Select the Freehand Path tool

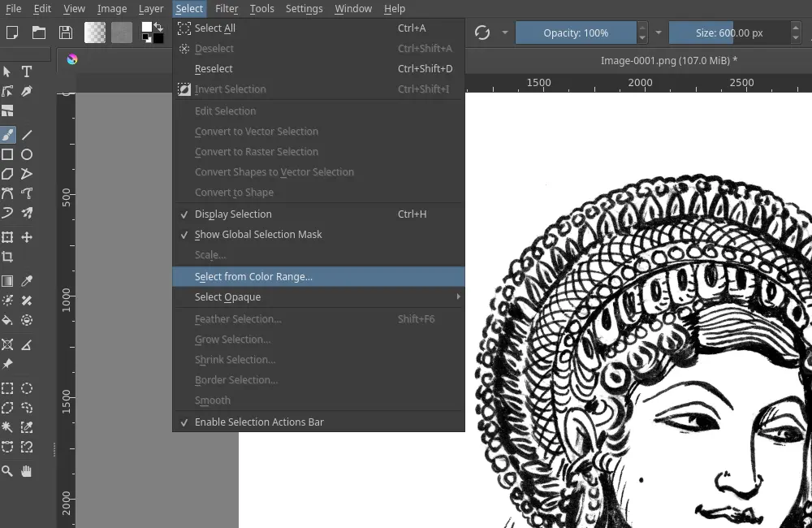pos(27,193)
